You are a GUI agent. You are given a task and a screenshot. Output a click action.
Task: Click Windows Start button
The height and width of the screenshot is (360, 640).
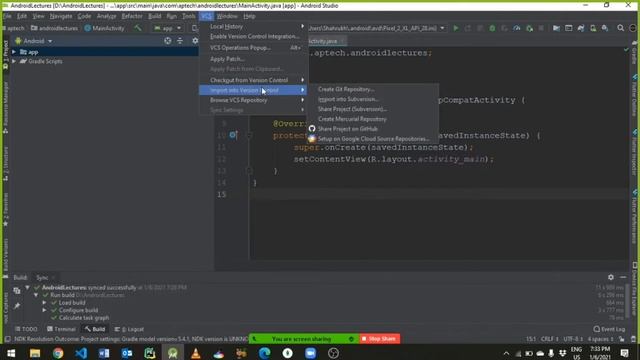[x=11, y=353]
